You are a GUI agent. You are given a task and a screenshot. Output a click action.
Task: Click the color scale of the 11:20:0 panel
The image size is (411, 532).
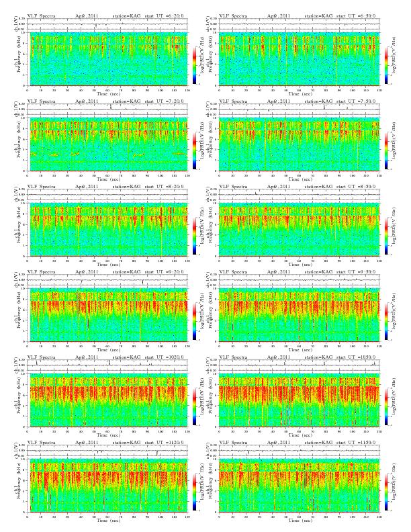[194, 492]
